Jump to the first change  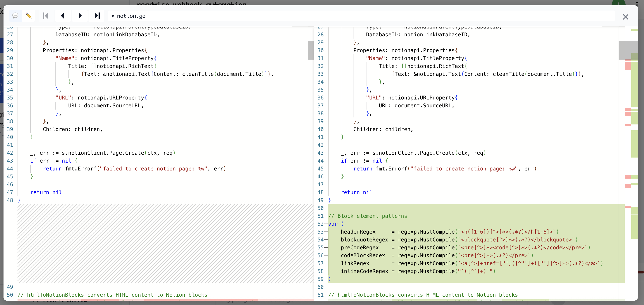(x=46, y=16)
